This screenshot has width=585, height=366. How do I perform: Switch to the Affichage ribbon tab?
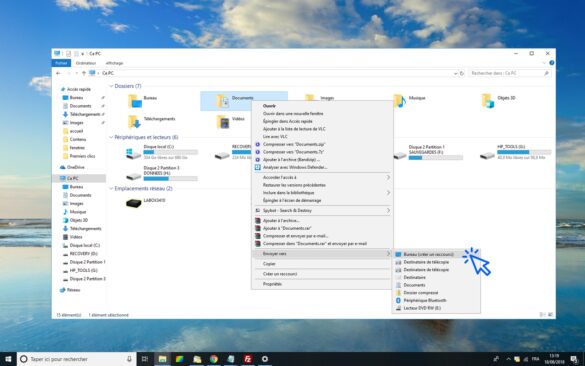tap(114, 63)
